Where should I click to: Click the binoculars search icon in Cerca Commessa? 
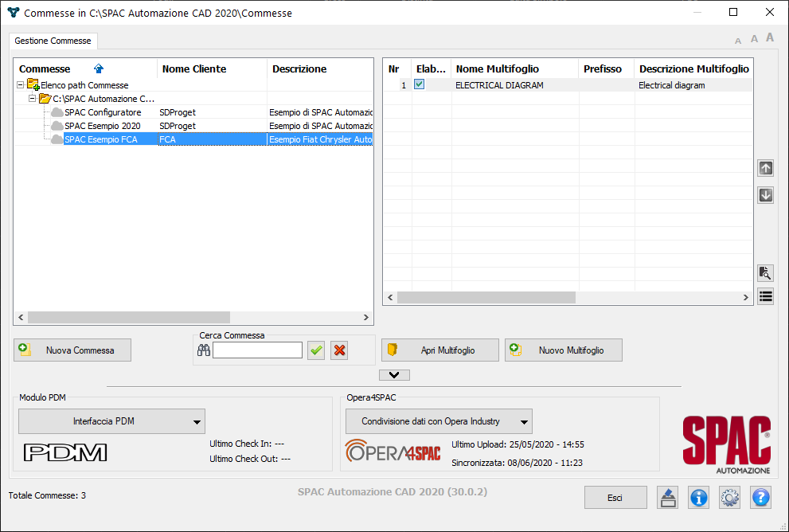[204, 350]
